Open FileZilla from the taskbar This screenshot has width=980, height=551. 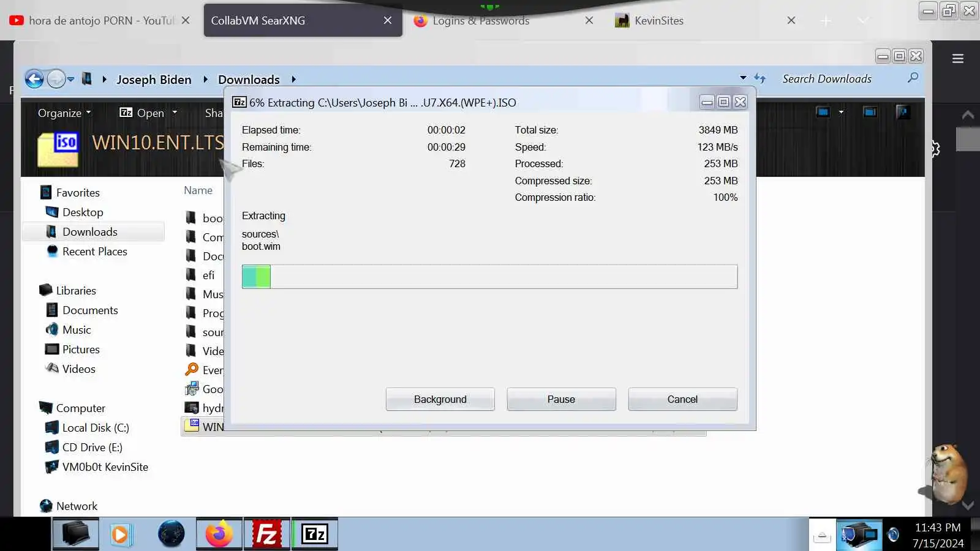point(267,534)
